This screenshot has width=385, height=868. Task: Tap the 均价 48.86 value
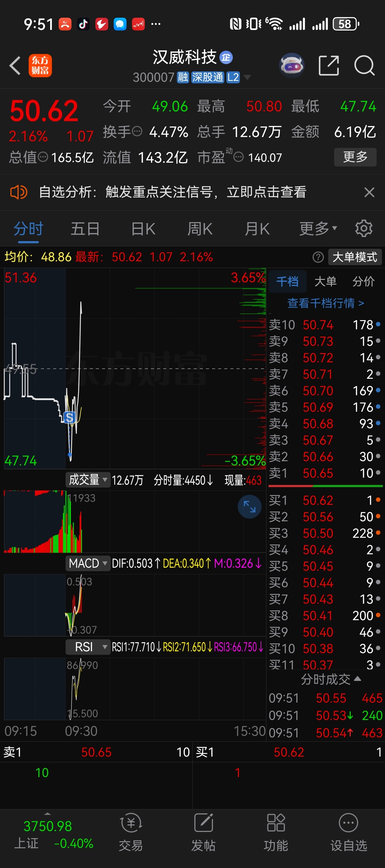pyautogui.click(x=38, y=257)
